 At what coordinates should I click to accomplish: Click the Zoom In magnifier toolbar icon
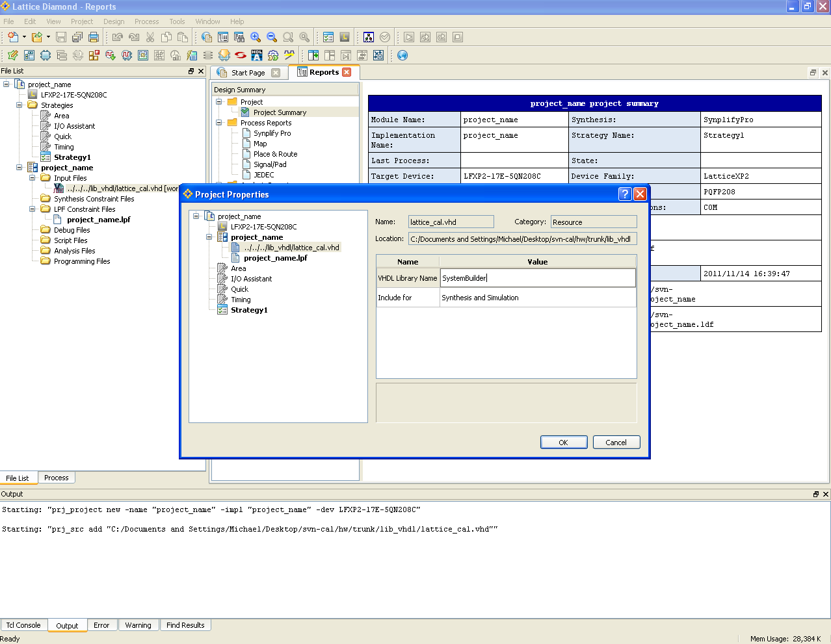(x=256, y=38)
